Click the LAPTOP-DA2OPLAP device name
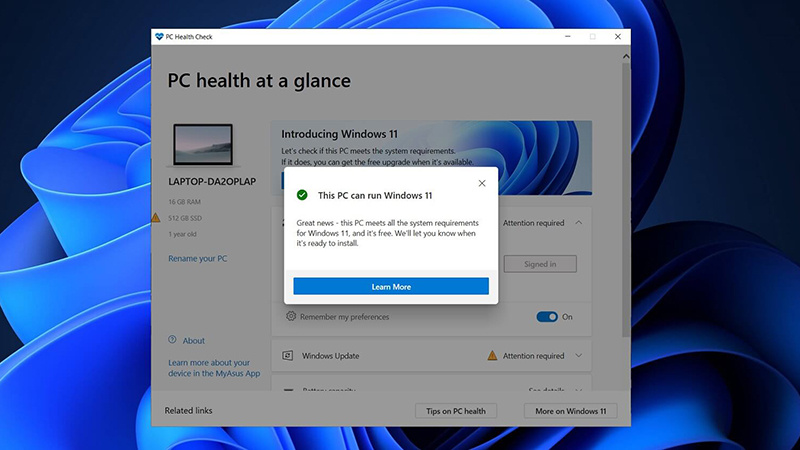The height and width of the screenshot is (450, 800). pos(212,182)
